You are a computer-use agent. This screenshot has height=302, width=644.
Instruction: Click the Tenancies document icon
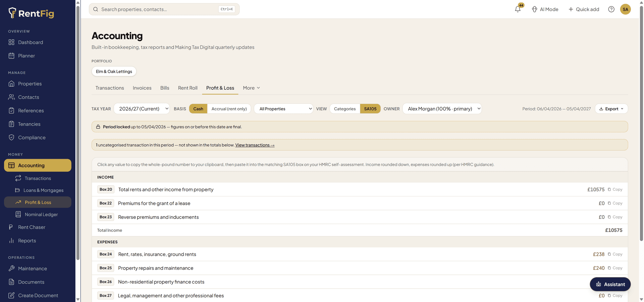pos(11,124)
